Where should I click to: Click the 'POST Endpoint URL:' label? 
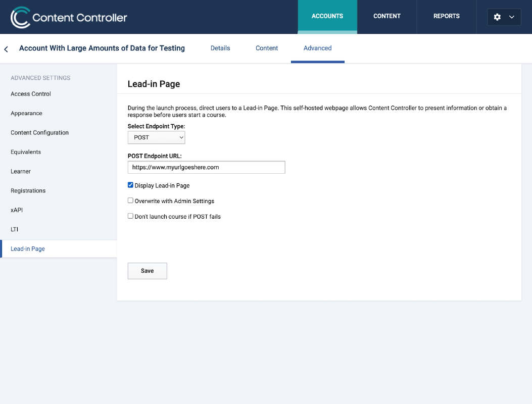point(155,156)
